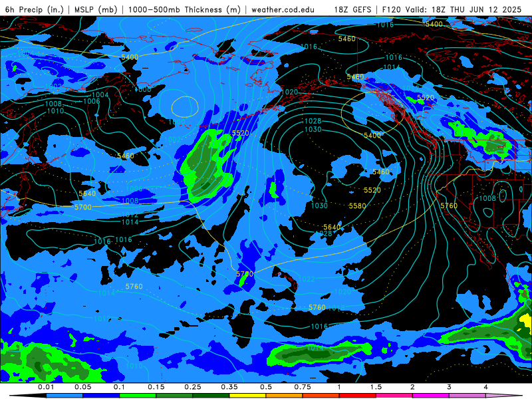
Task: Click the 'MSLP (mb)' title text
Action: pos(96,9)
